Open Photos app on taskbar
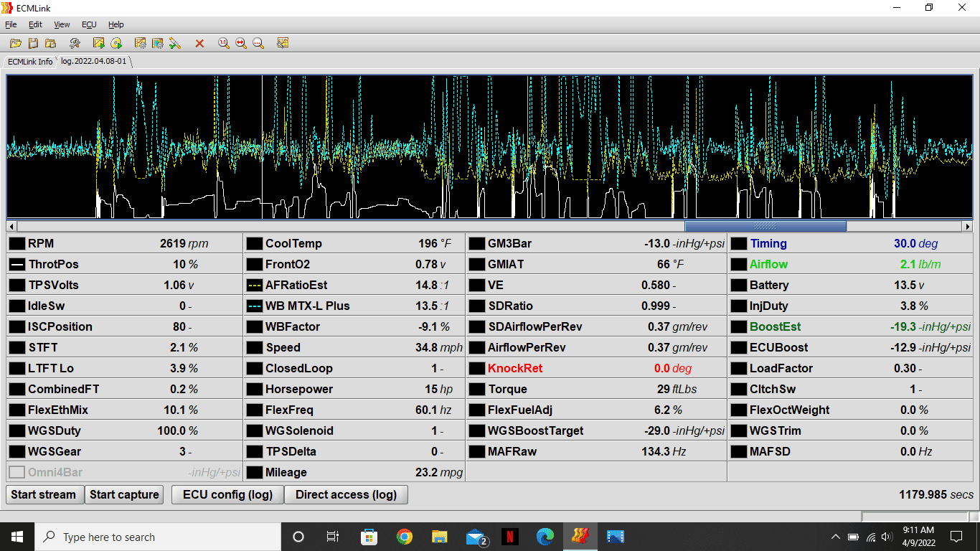Image resolution: width=980 pixels, height=551 pixels. (616, 537)
